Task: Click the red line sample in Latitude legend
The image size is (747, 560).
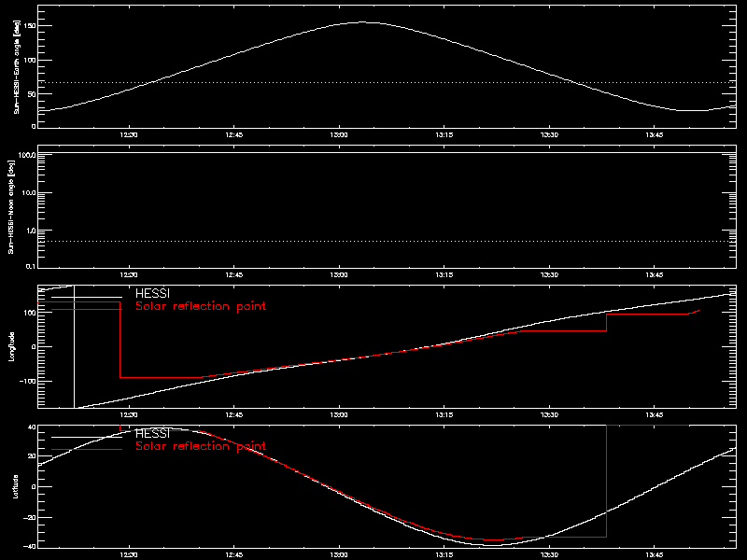Action: click(x=87, y=450)
